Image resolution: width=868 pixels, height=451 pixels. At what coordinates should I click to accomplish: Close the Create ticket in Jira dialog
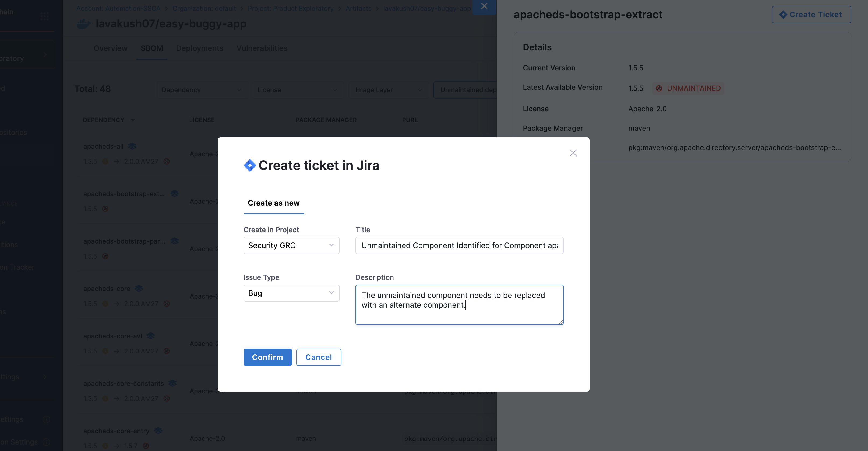coord(573,153)
